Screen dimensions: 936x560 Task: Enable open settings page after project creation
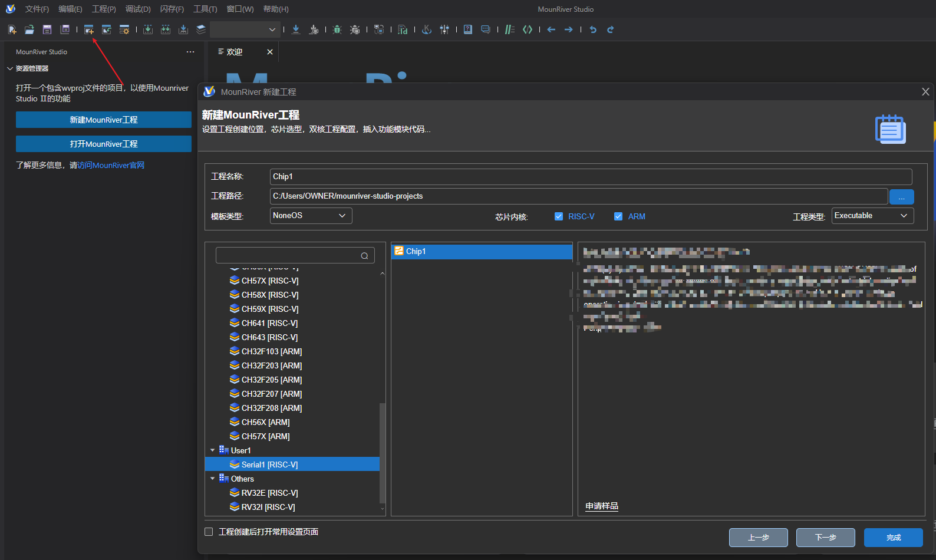209,532
